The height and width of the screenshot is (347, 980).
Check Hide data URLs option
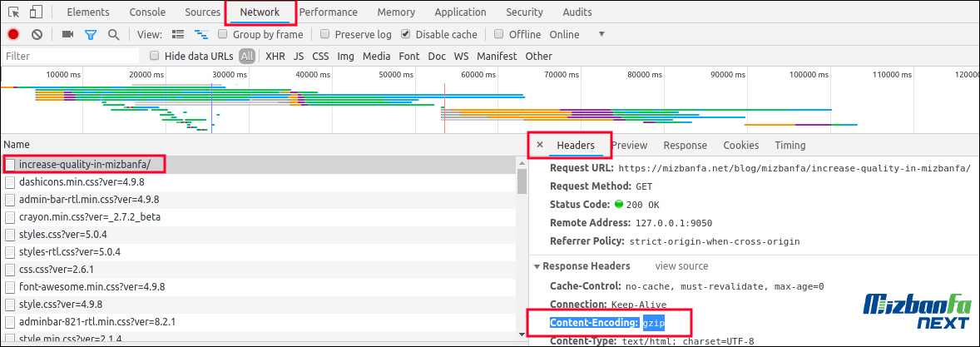155,56
